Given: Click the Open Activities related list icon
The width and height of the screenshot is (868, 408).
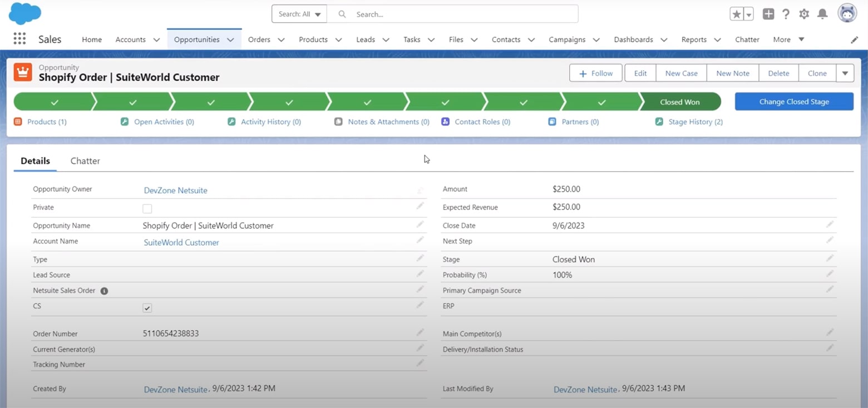Looking at the screenshot, I should [125, 121].
